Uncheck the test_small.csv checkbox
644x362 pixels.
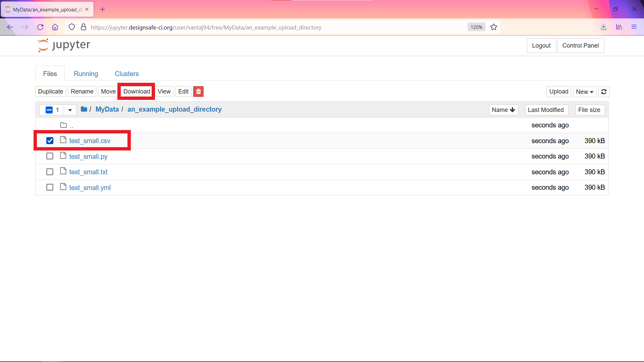tap(50, 140)
